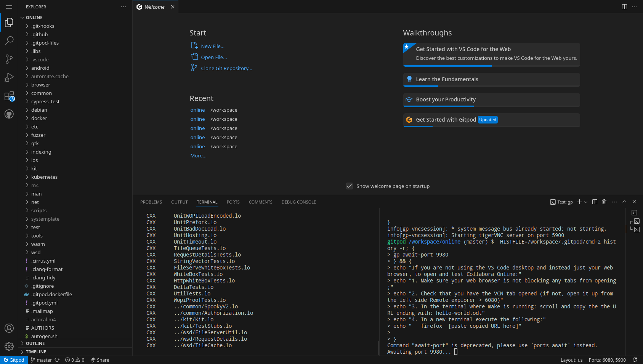Toggle Show welcome page on startup
The width and height of the screenshot is (643, 364).
[350, 186]
